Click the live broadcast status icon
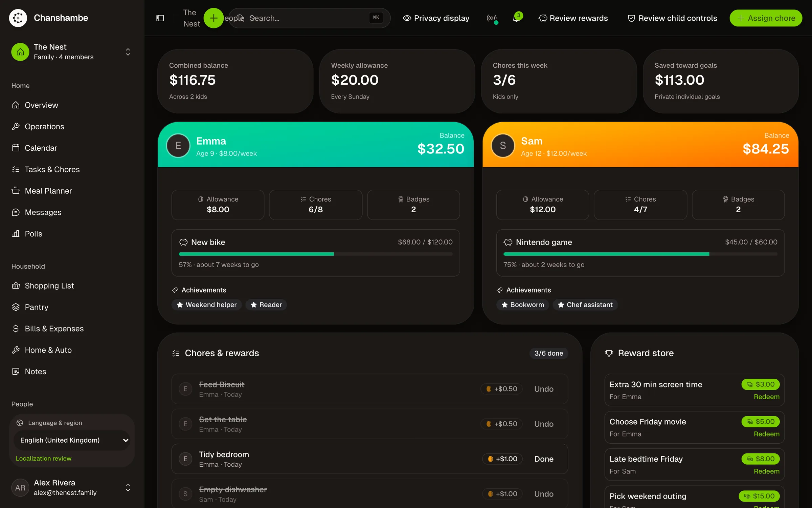Image resolution: width=812 pixels, height=508 pixels. tap(492, 18)
